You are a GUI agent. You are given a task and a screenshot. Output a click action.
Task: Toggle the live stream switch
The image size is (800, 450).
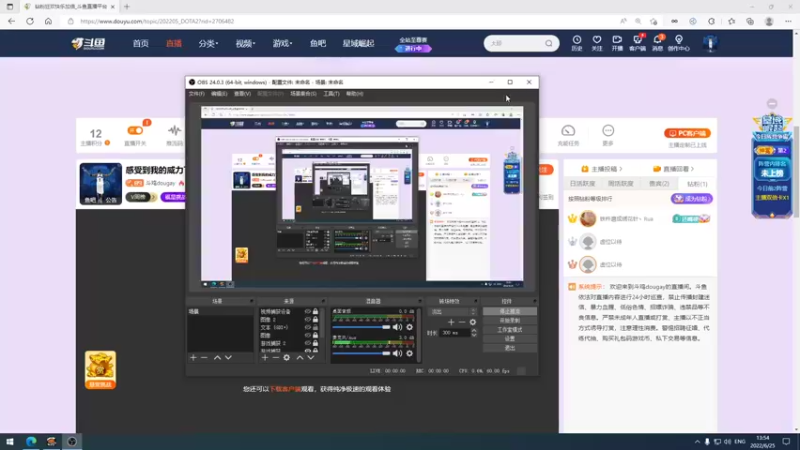tap(135, 131)
